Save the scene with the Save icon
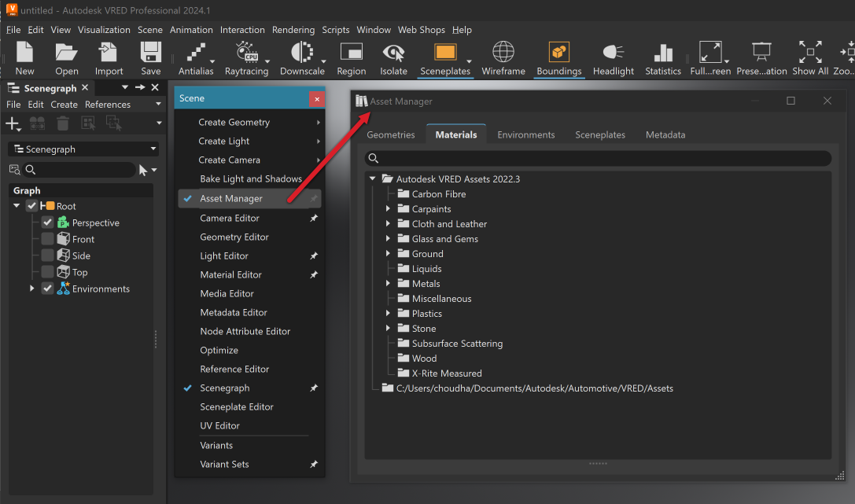 [x=150, y=58]
